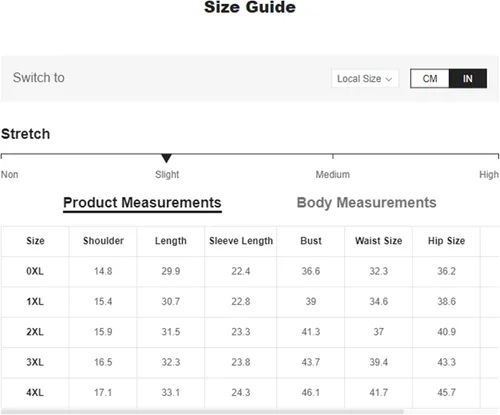Click bust value 36.6 for 0XL
Screen dimensions: 500x415
point(311,271)
